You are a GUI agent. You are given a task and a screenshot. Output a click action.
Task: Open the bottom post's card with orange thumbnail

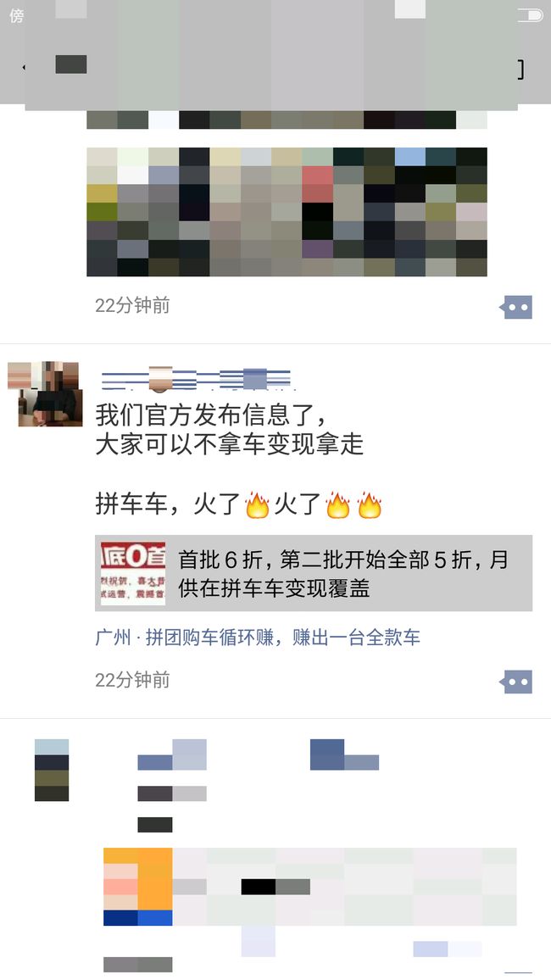click(x=310, y=886)
